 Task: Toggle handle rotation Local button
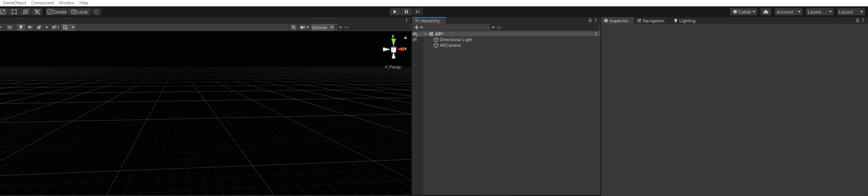[79, 12]
